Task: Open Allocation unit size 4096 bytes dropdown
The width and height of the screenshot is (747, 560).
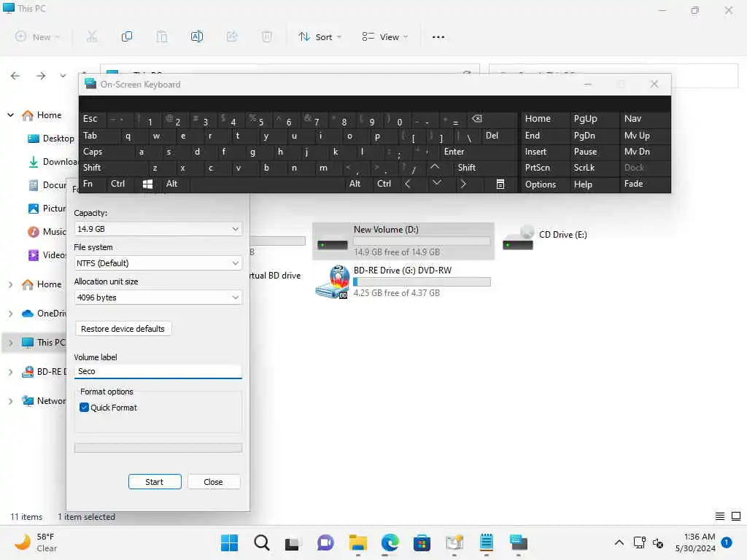Action: 158,297
